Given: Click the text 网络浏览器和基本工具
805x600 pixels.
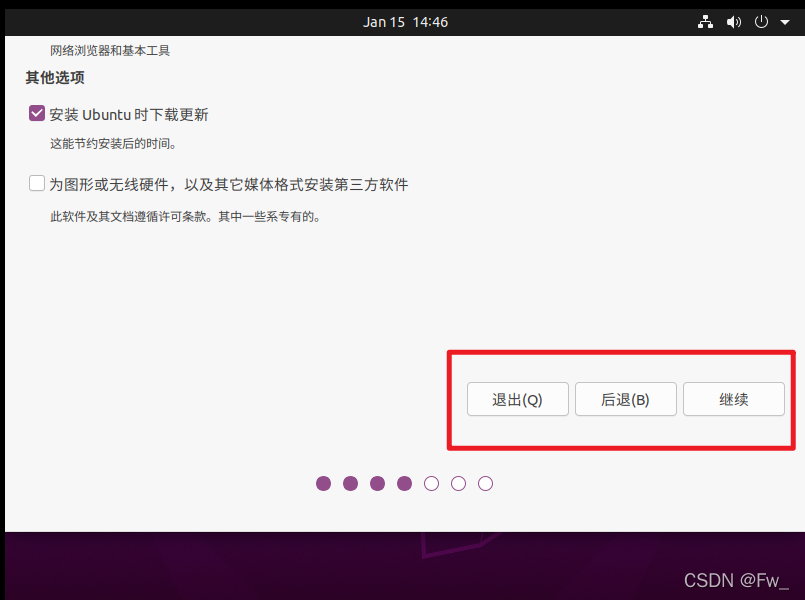Looking at the screenshot, I should click(110, 50).
